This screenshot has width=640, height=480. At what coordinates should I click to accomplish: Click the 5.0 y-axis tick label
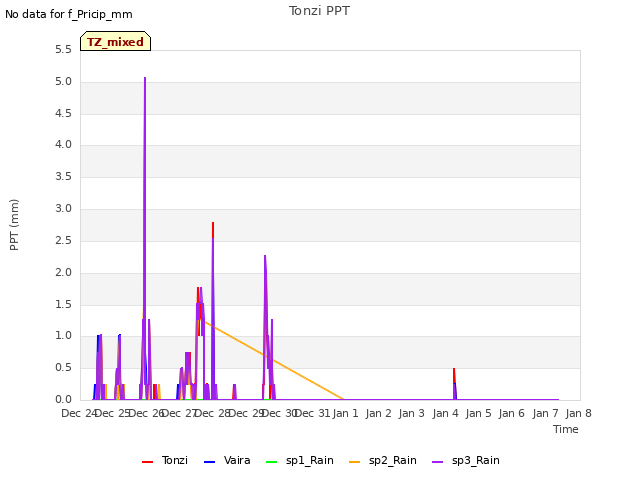pos(63,82)
